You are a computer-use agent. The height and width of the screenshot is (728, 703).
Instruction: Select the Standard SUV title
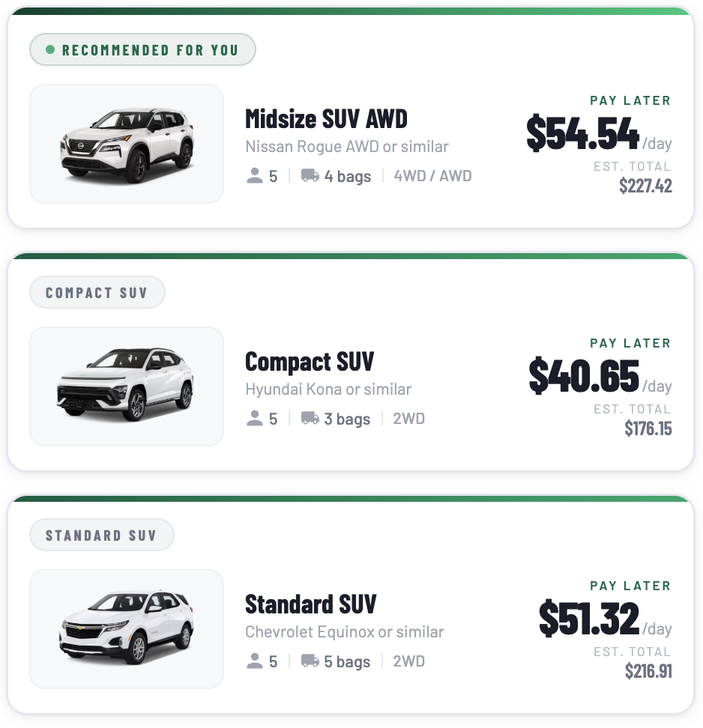pos(310,604)
